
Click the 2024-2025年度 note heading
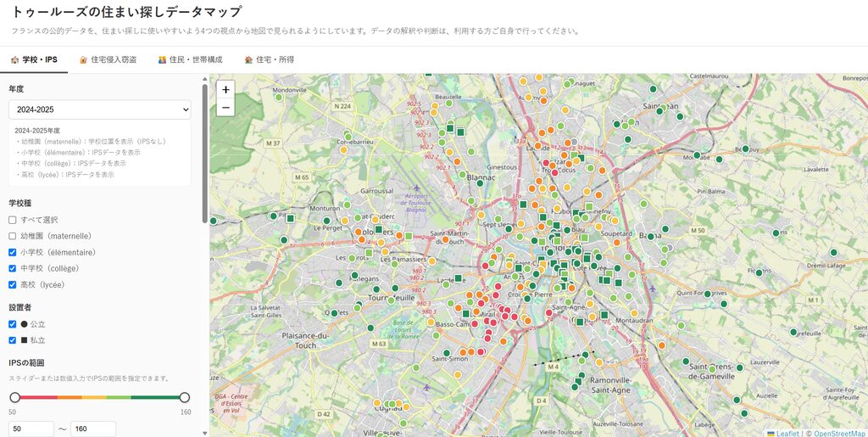(x=37, y=131)
